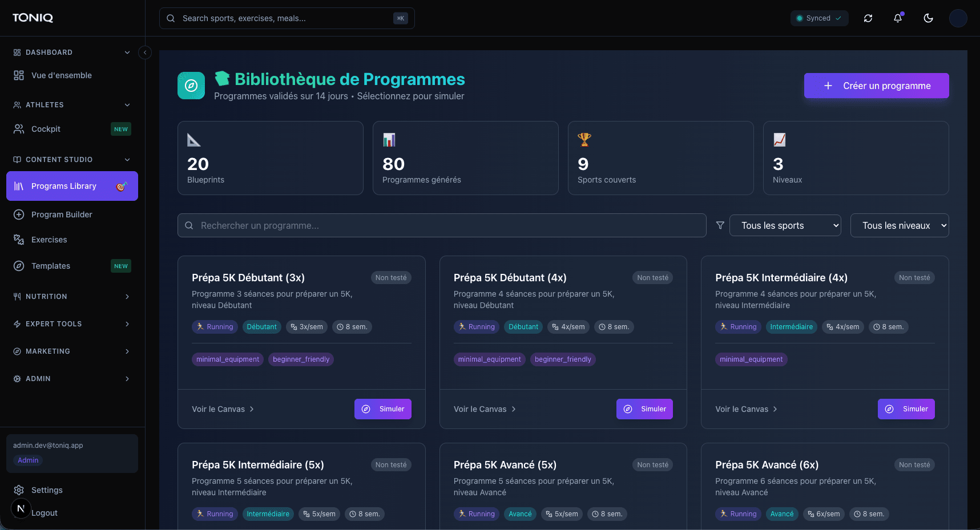This screenshot has height=530, width=980.
Task: Simulate Prépa 5K Débutant (3x)
Action: pyautogui.click(x=383, y=409)
